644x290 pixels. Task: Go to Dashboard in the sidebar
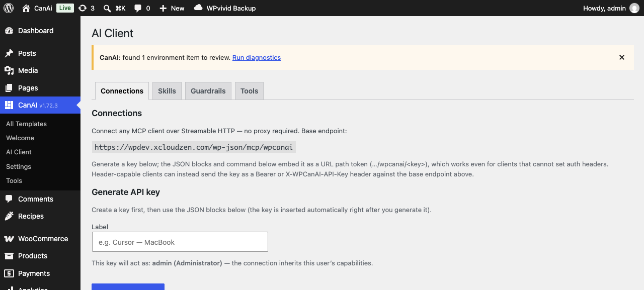coord(40,31)
